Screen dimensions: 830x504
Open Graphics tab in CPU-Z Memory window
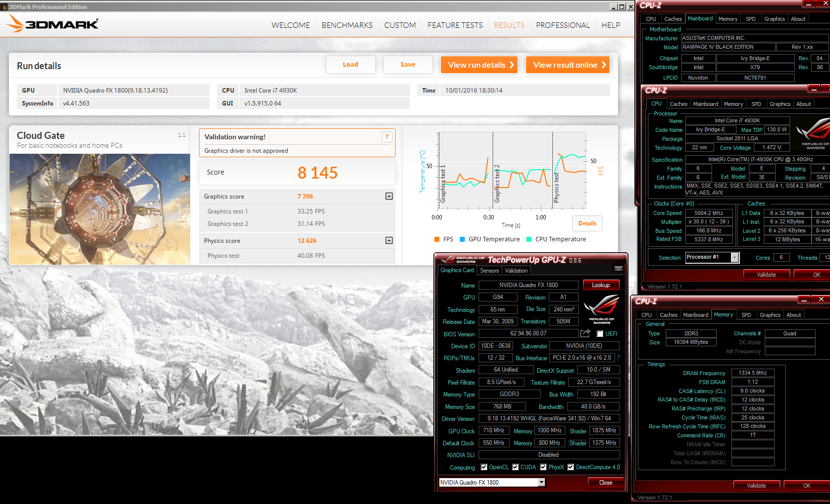point(770,315)
